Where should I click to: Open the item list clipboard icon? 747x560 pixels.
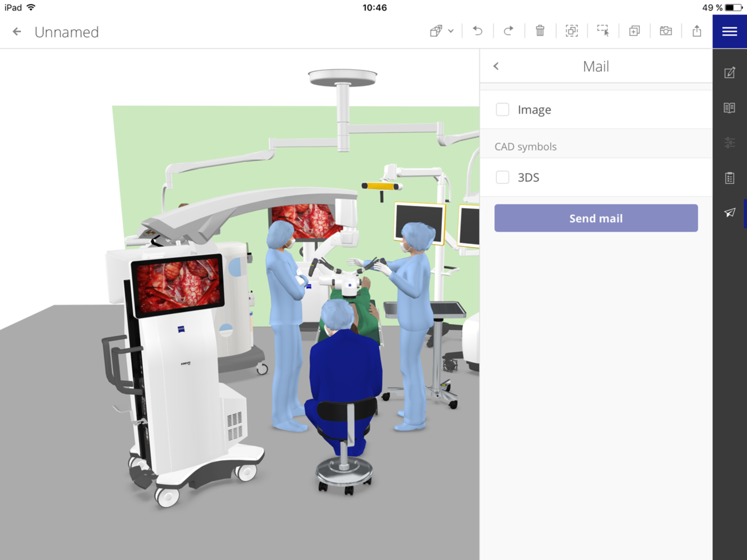(x=730, y=178)
